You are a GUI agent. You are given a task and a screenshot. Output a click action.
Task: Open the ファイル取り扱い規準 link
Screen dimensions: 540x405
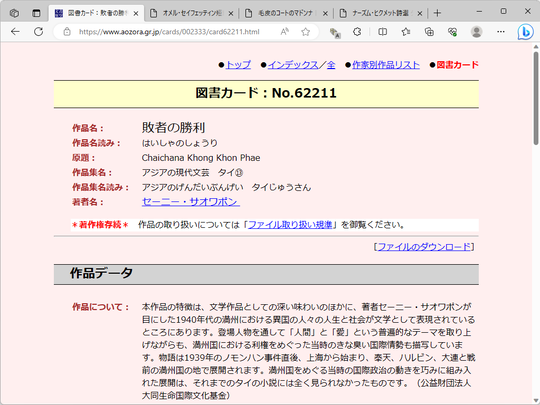click(290, 225)
